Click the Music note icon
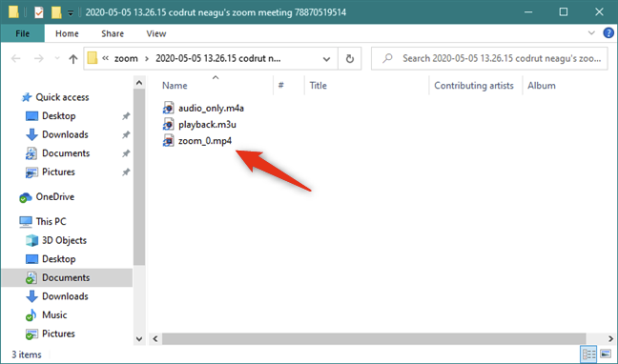Screen dimensions: 618x364 coord(31,315)
